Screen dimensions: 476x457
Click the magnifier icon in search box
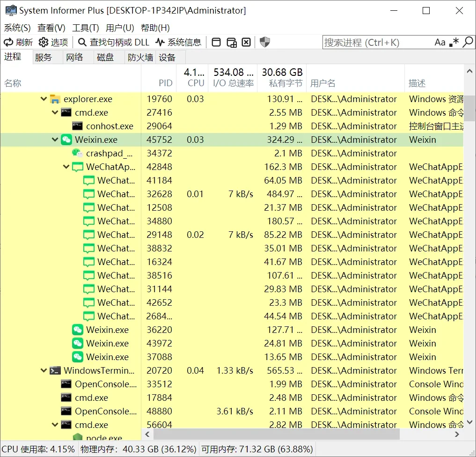coord(468,42)
